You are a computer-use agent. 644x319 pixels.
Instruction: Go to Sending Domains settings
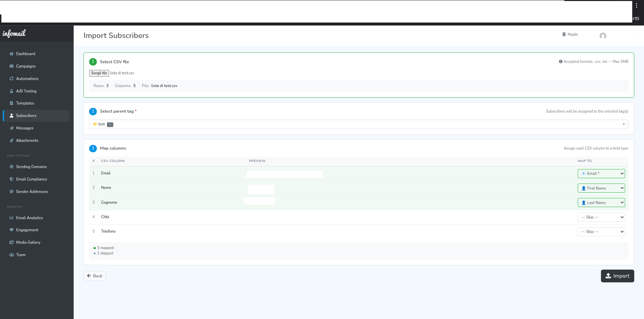point(31,167)
